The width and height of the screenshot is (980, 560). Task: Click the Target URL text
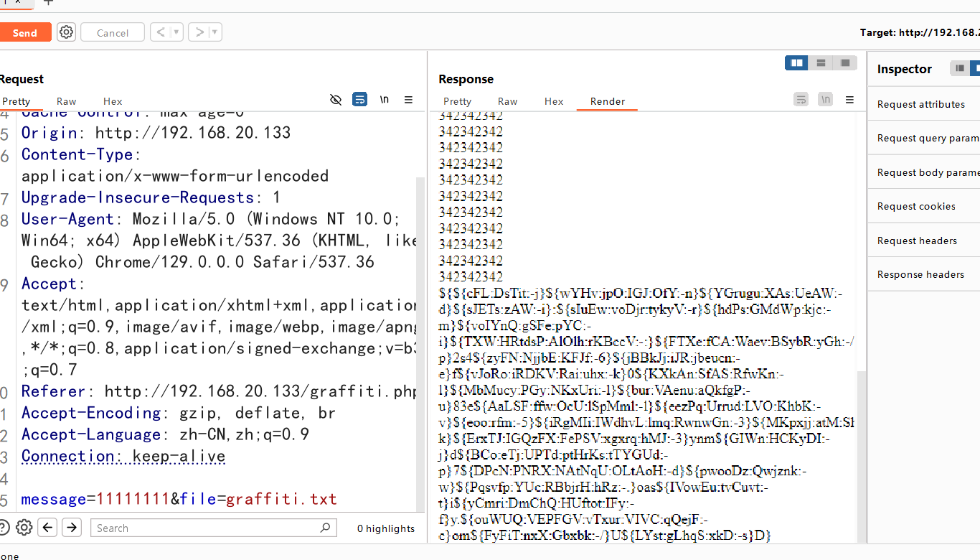coord(920,32)
